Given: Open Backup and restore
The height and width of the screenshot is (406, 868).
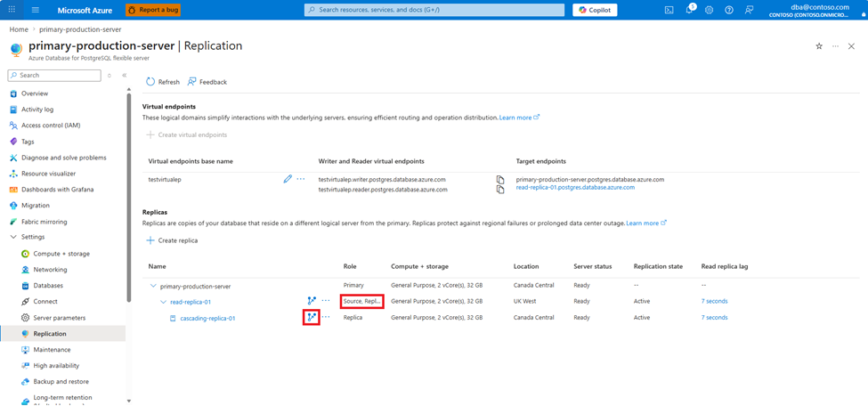Looking at the screenshot, I should 62,382.
